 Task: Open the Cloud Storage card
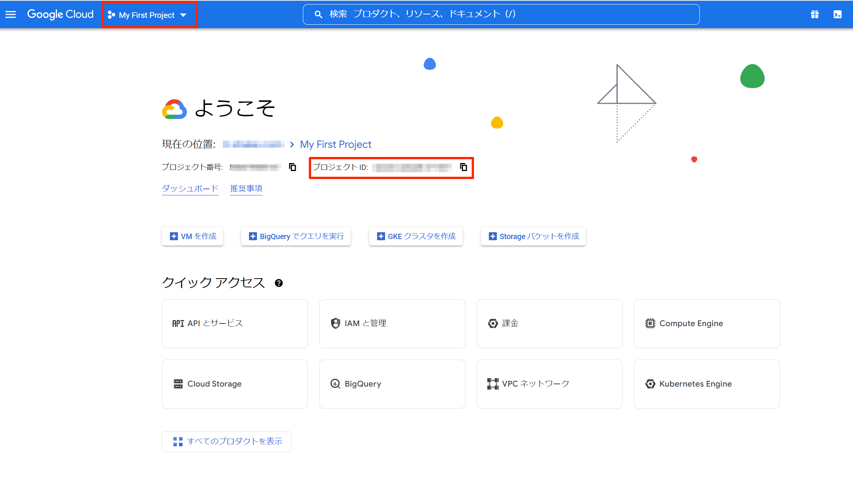[x=235, y=384]
